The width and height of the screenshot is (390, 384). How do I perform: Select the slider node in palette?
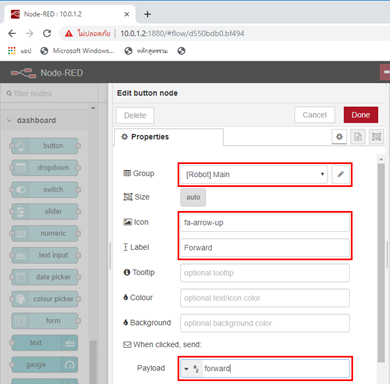[45, 211]
